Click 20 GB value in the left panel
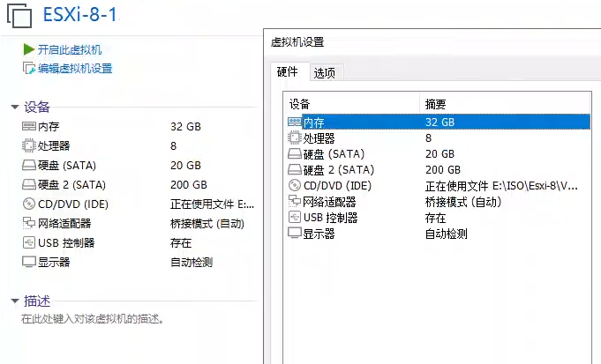The width and height of the screenshot is (601, 364). tap(186, 166)
